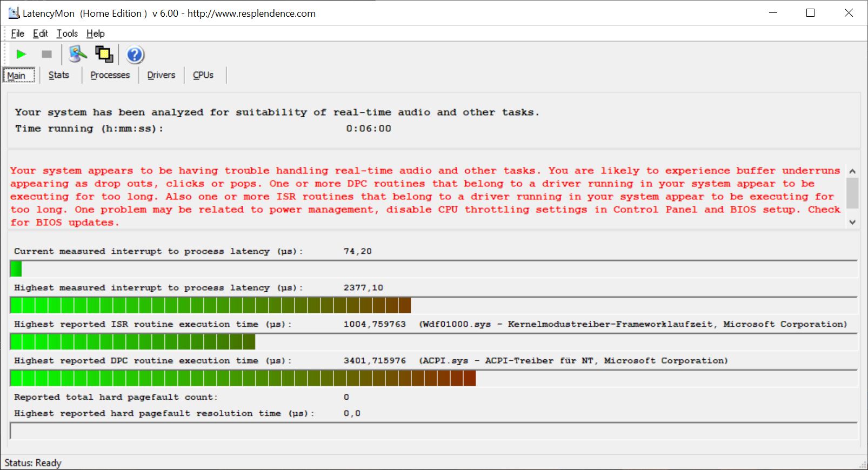
Task: Click the highest interrupt latency bar
Action: [x=433, y=305]
